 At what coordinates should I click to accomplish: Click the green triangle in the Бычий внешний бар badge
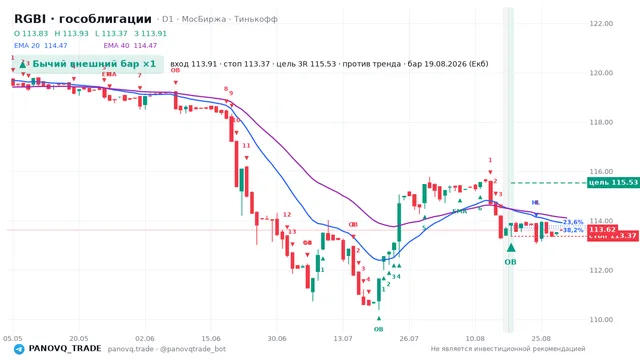coord(23,64)
